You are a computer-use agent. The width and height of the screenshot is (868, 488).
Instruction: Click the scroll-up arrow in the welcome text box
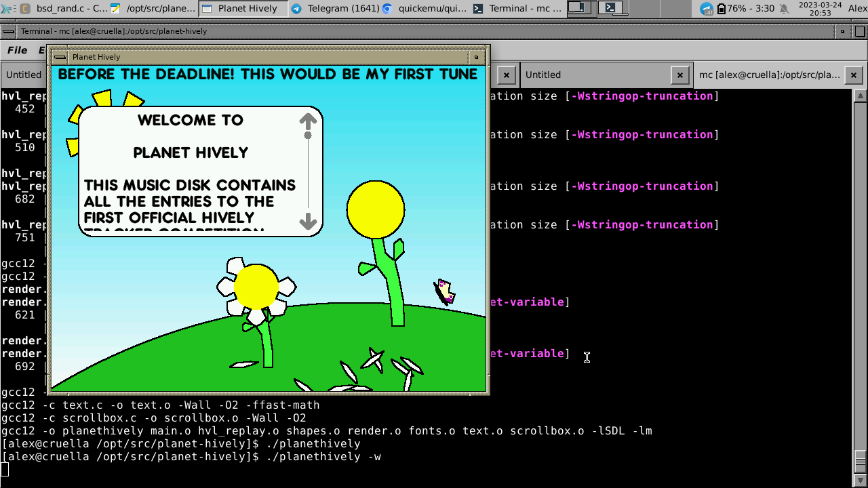[x=308, y=121]
